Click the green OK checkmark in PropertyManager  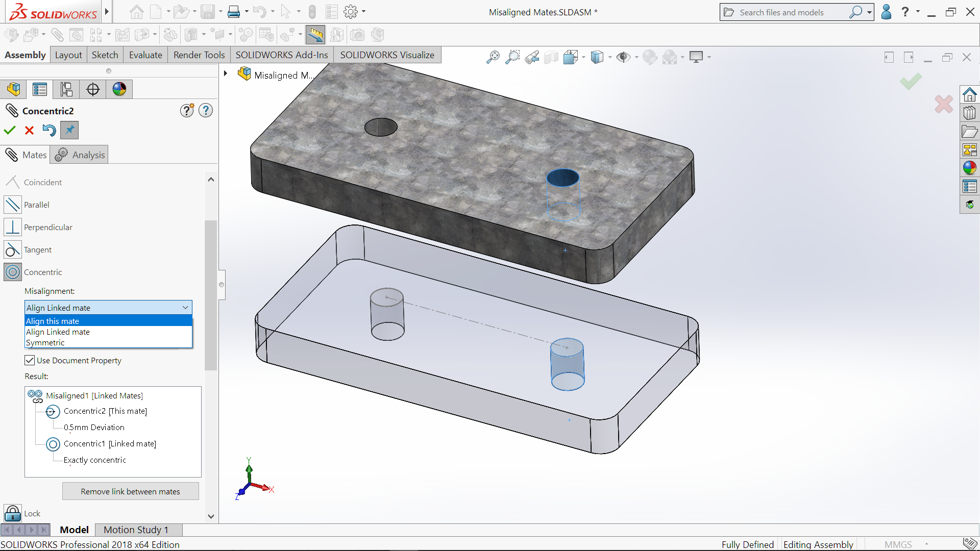(10, 131)
